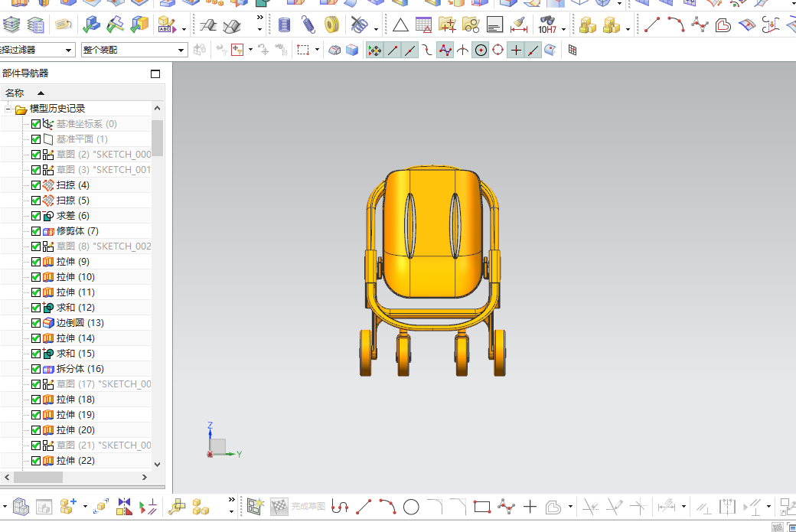Open the selection filter dropdown arrow
Viewport: 796px width, 532px height.
pyautogui.click(x=68, y=51)
